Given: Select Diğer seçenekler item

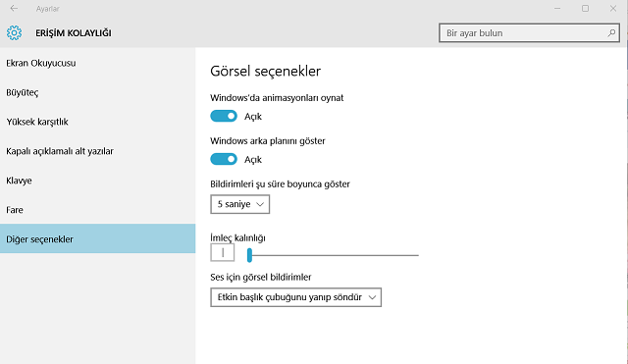Looking at the screenshot, I should tap(98, 238).
